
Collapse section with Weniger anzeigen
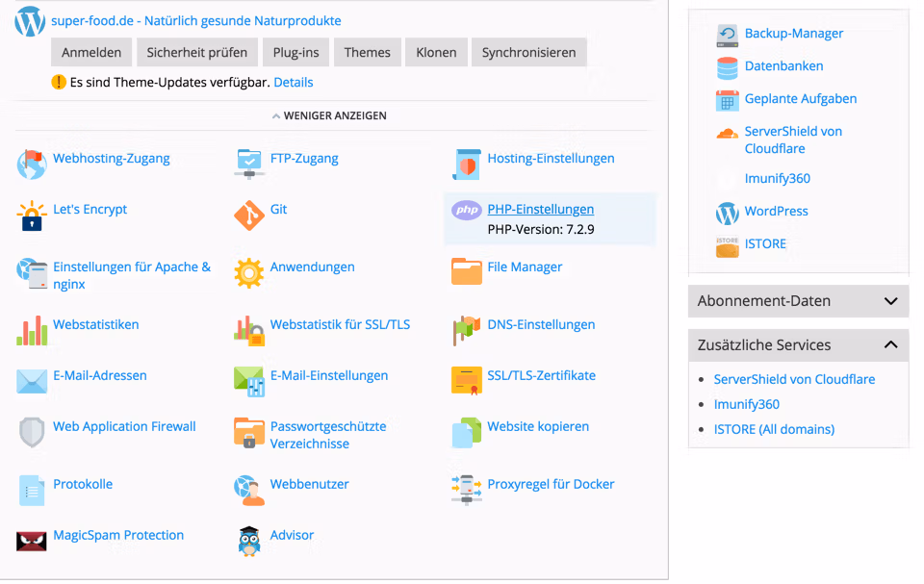click(329, 115)
